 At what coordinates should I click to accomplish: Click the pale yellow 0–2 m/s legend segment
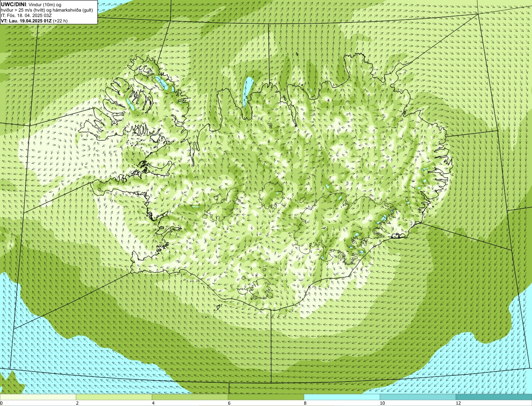(x=38, y=397)
